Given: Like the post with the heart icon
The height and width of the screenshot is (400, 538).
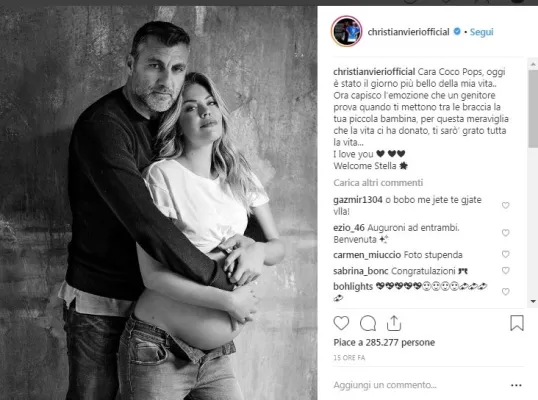Looking at the screenshot, I should pos(341,323).
